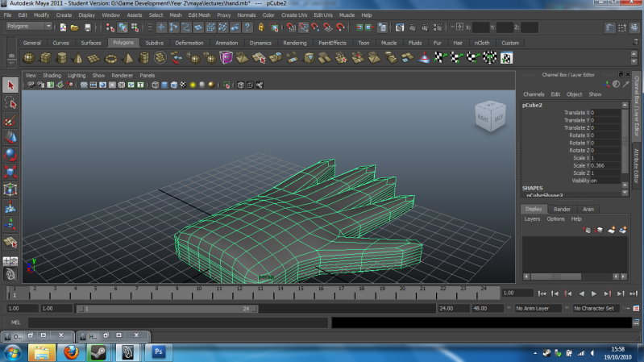This screenshot has height=362, width=644.
Task: Create a polygon sphere from the shelf
Action: click(x=28, y=57)
